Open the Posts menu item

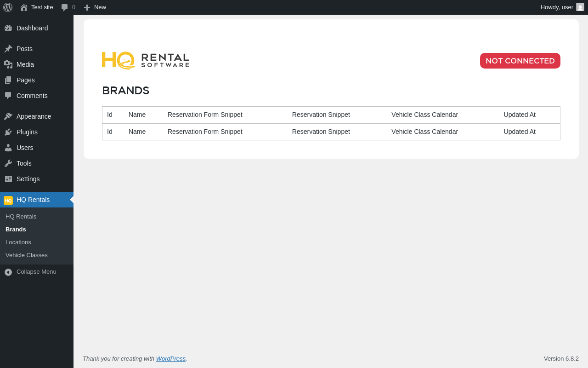pos(37,49)
